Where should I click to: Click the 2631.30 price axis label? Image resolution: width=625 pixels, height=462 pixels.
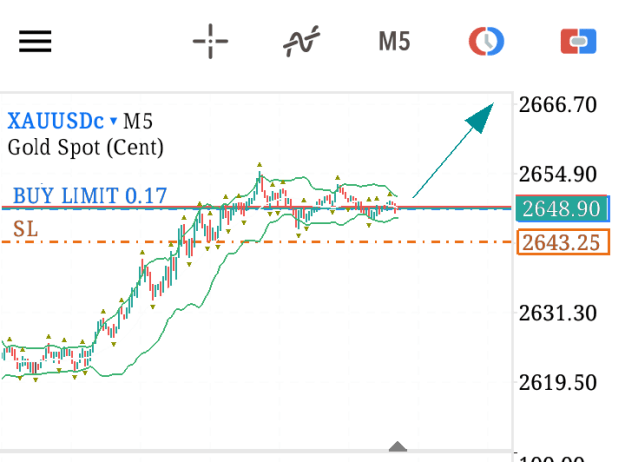click(x=558, y=313)
